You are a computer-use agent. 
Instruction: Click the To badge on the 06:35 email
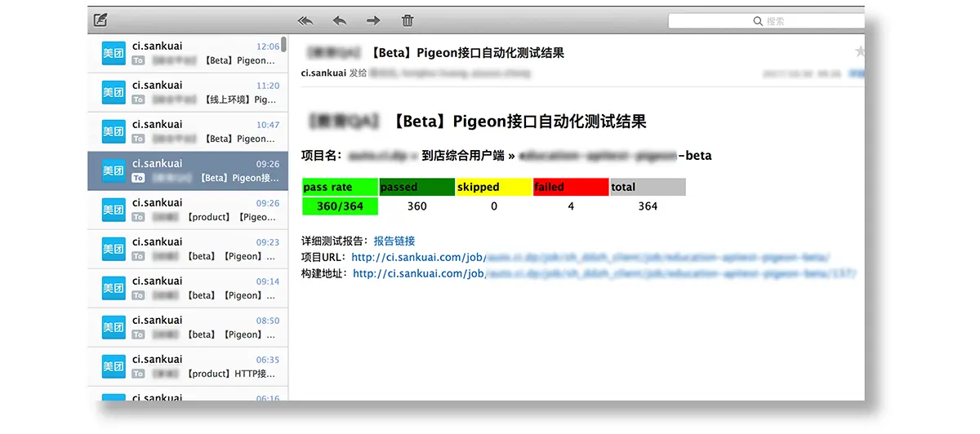[x=138, y=374]
